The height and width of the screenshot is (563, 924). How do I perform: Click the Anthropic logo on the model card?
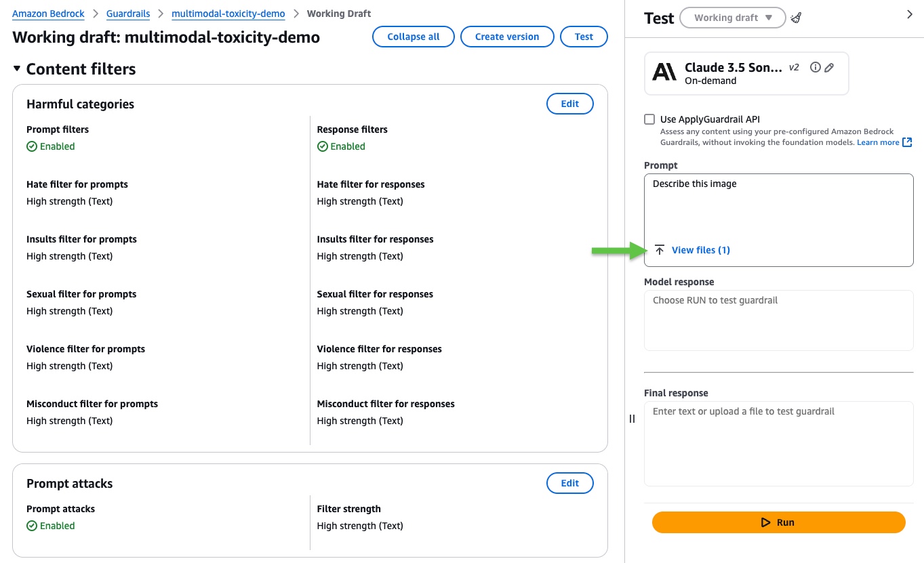coord(664,72)
